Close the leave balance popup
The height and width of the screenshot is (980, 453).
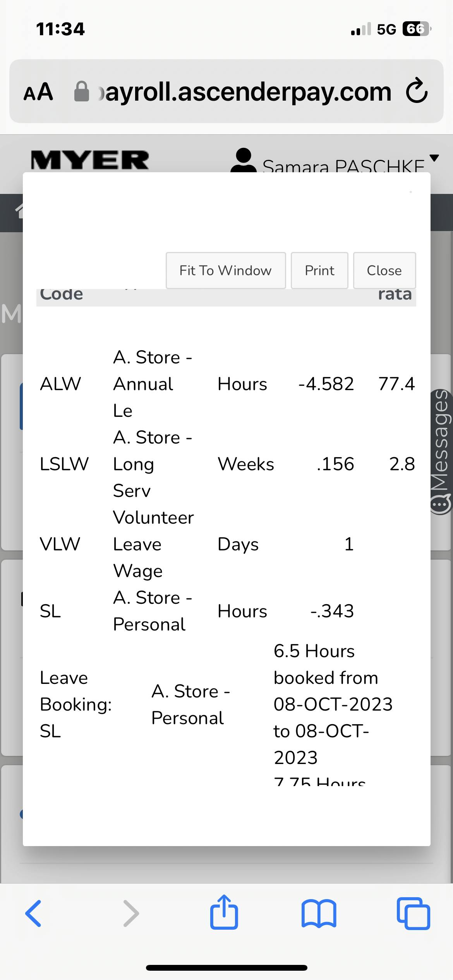click(384, 271)
